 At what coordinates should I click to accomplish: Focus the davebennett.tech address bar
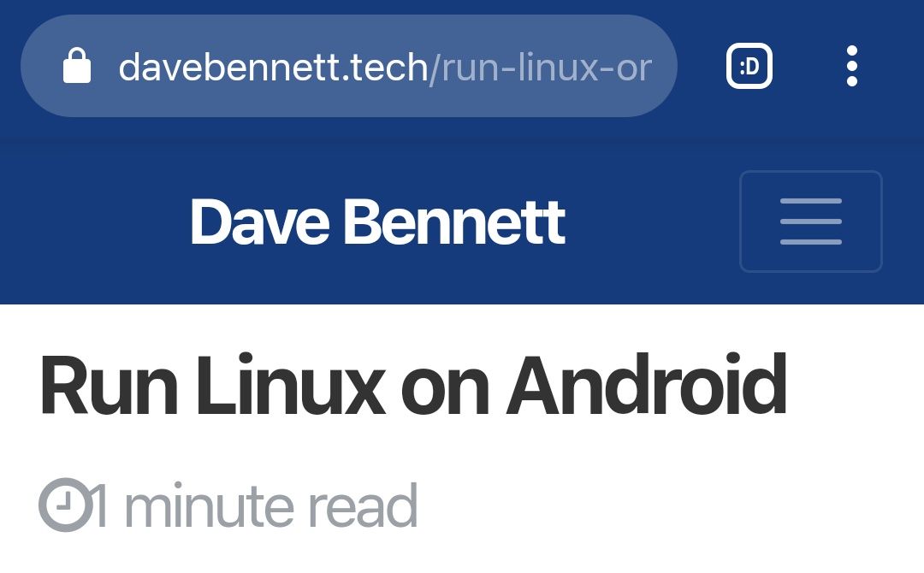click(349, 66)
